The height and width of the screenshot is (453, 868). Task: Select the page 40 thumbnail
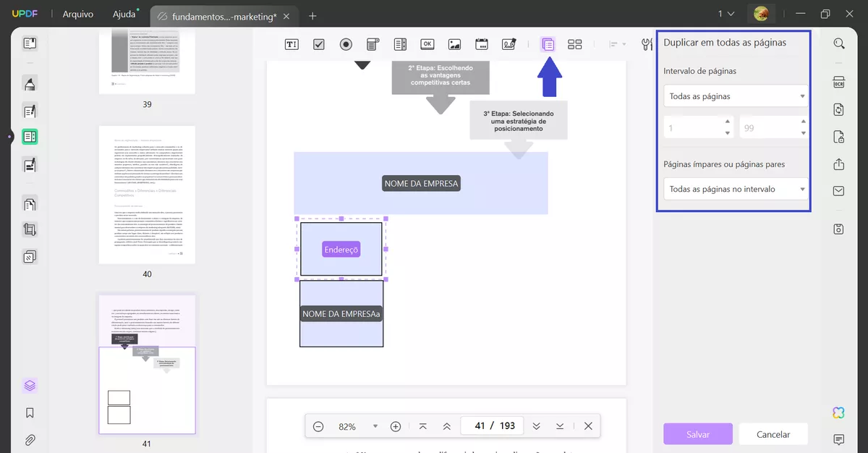pos(147,195)
